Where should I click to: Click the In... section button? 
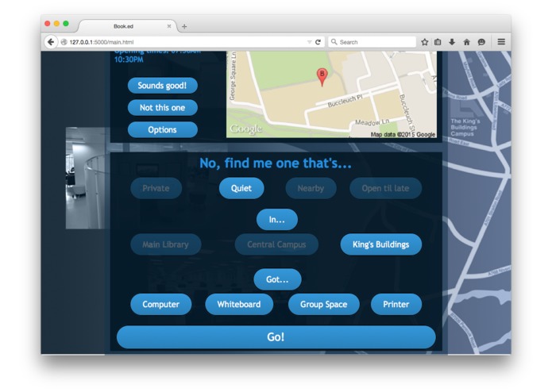(x=277, y=219)
